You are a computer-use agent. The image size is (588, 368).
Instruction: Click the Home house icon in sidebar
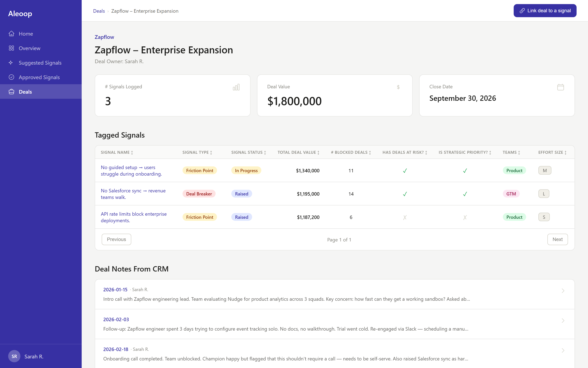[x=11, y=34]
